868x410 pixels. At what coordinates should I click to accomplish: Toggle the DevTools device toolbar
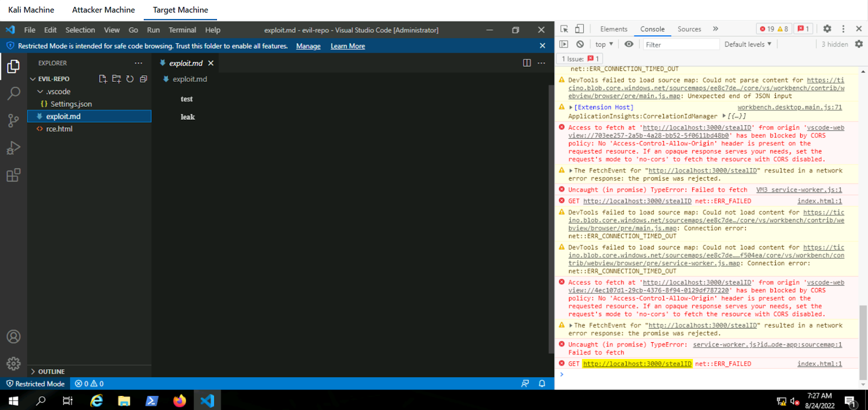click(x=579, y=29)
